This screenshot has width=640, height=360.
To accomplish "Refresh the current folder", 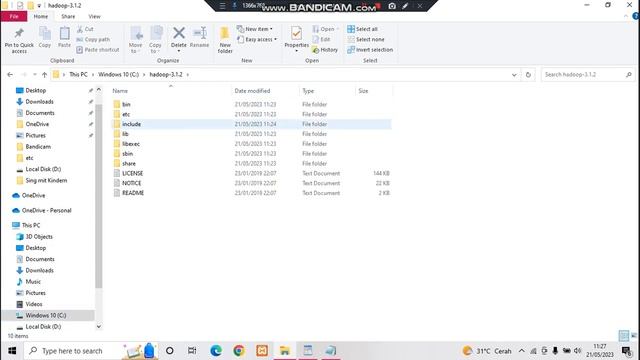I will pyautogui.click(x=528, y=75).
